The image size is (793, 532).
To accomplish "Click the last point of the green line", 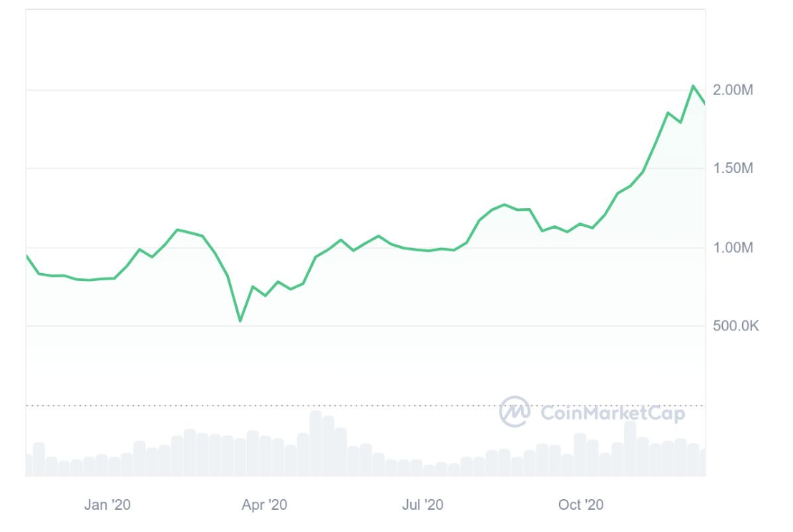I will (x=704, y=104).
